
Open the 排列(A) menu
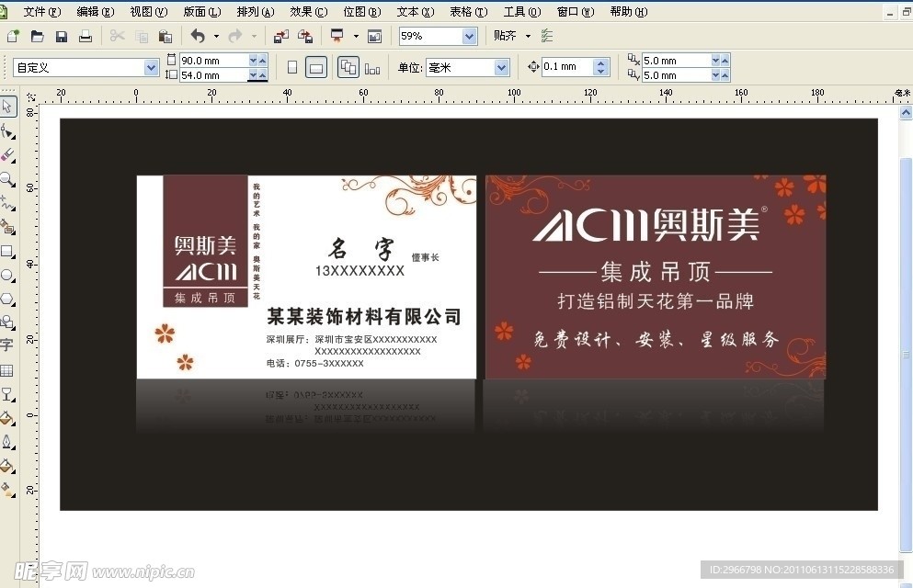coord(256,12)
